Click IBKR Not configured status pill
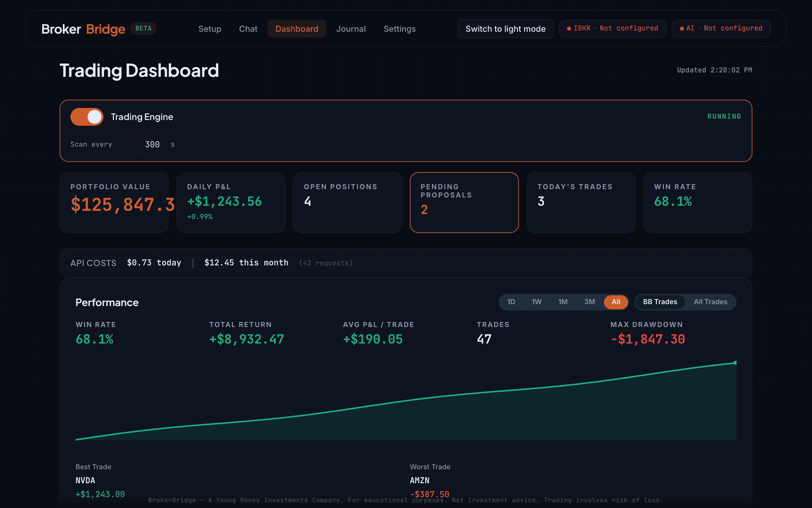 [613, 29]
